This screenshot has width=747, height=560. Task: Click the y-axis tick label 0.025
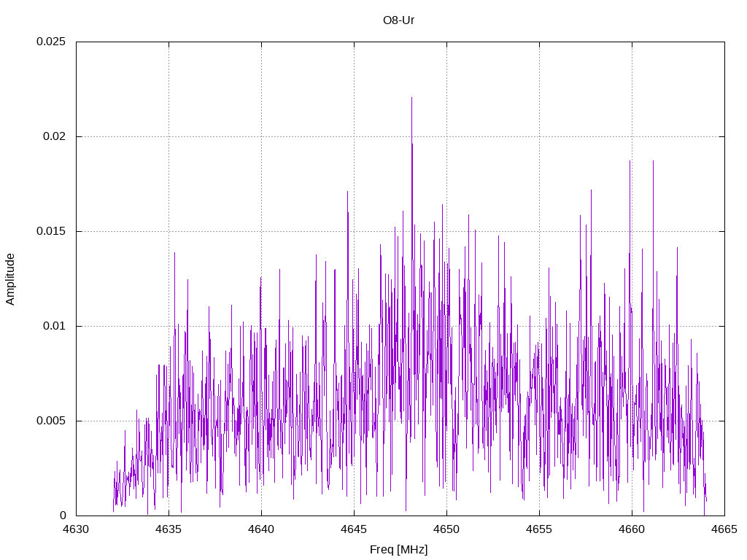coord(51,42)
